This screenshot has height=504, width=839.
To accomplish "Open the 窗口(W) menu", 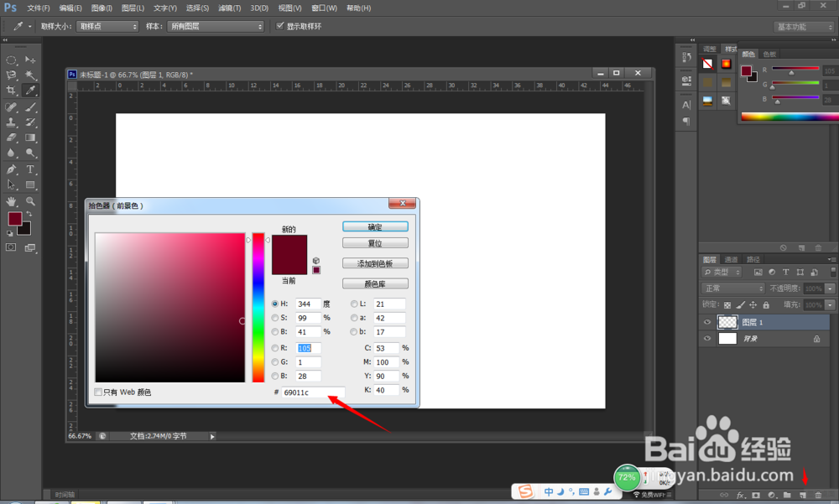I will 324,8.
